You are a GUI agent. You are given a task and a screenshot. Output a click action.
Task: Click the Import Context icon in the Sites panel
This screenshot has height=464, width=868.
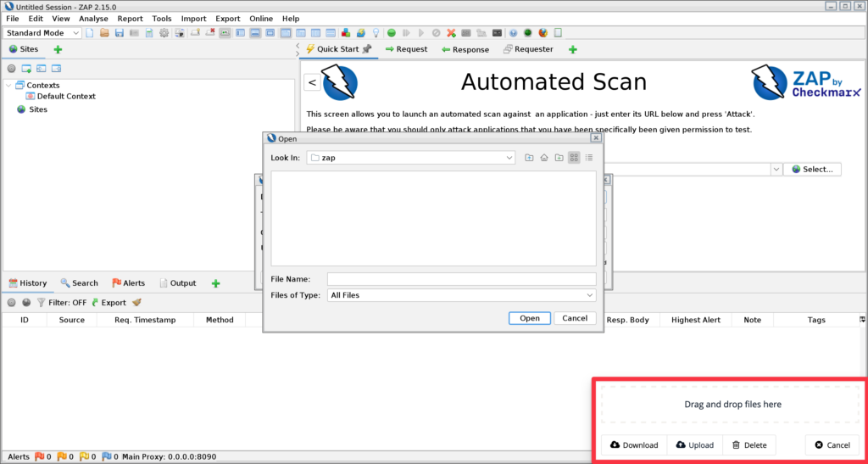tap(41, 69)
